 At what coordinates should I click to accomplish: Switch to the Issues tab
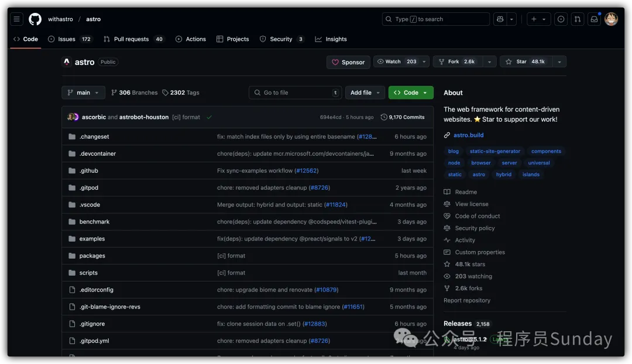pyautogui.click(x=67, y=39)
